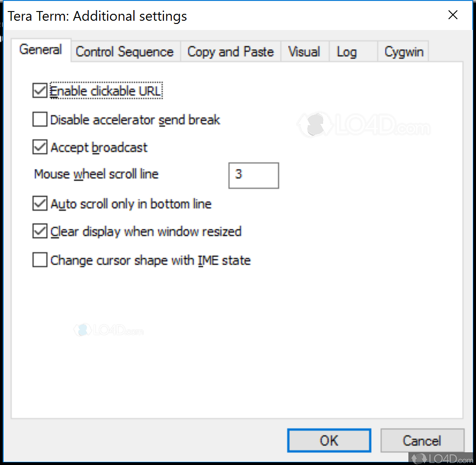Click the LO4D watermark beside Disable accelerator
Screen dimensions: 476x465
pos(364,124)
